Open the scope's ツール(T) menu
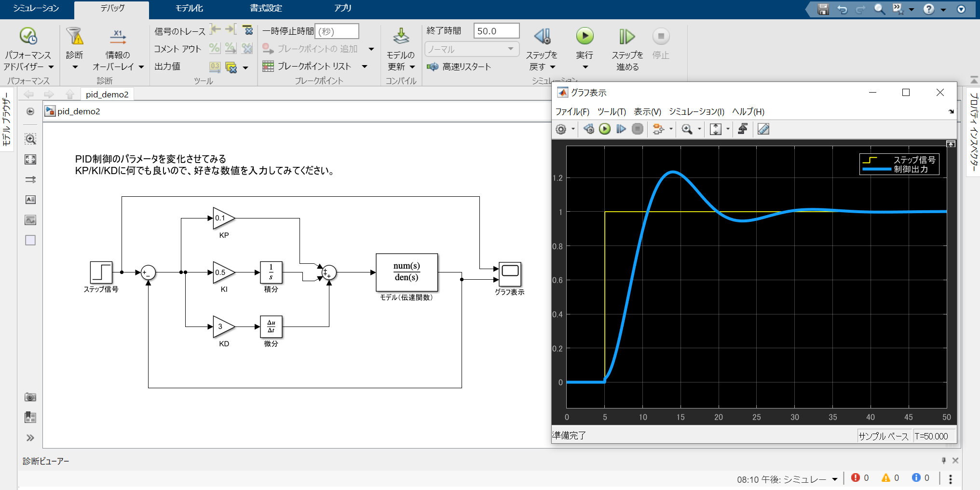This screenshot has width=980, height=490. (611, 112)
